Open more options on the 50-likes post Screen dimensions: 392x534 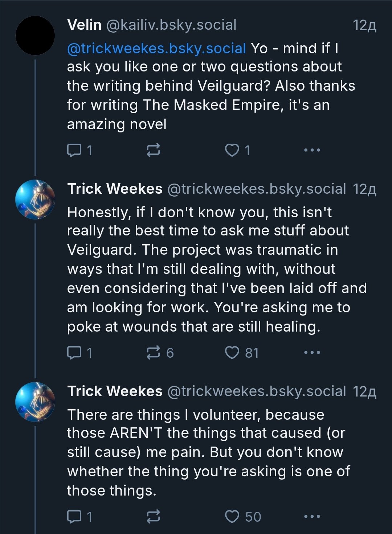tap(312, 517)
